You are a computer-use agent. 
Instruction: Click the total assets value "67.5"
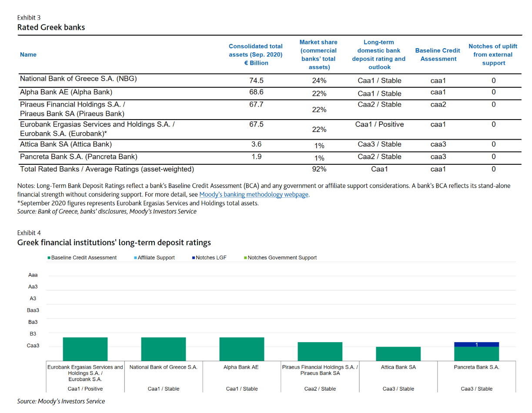(x=256, y=124)
